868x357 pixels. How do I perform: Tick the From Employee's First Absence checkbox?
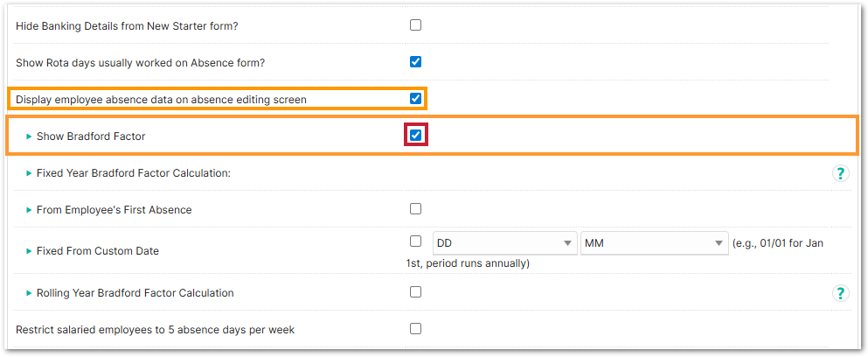[x=416, y=209]
